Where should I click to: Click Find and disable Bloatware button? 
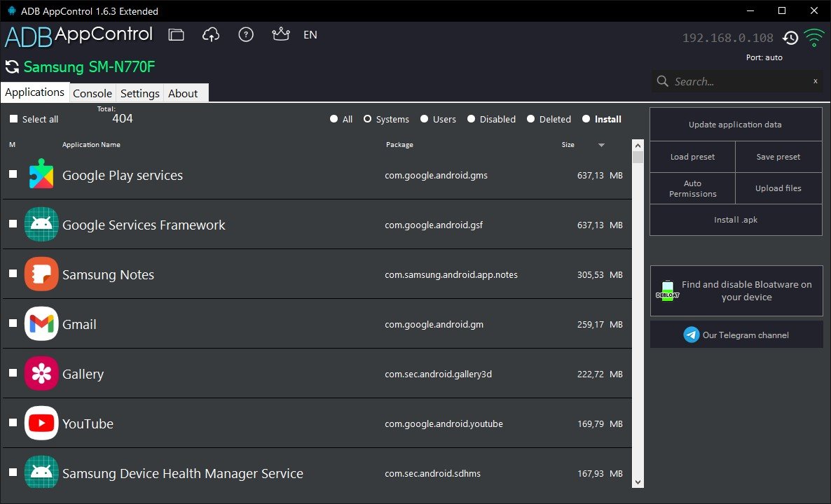736,290
